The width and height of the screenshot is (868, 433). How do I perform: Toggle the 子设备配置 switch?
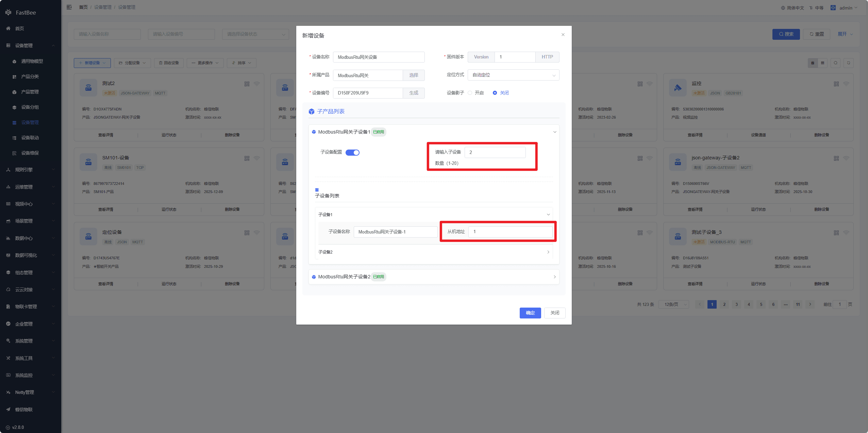(x=352, y=153)
